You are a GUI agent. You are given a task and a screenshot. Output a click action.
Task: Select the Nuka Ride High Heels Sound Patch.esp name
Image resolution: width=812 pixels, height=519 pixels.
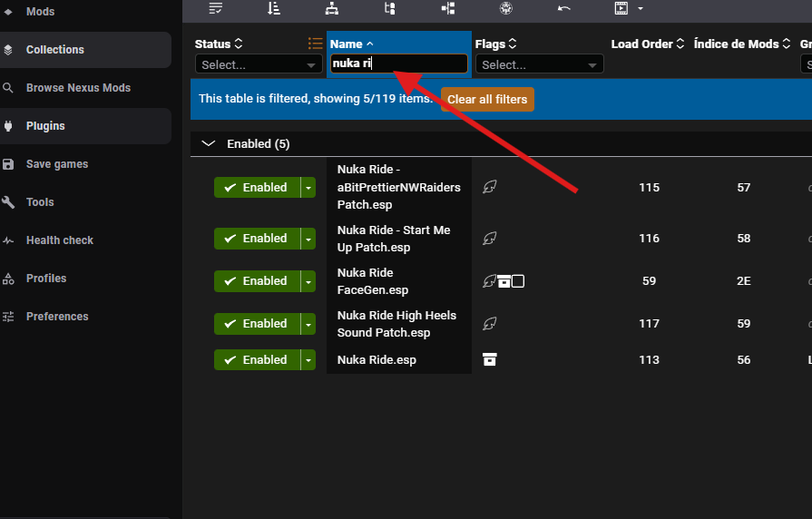(x=396, y=324)
